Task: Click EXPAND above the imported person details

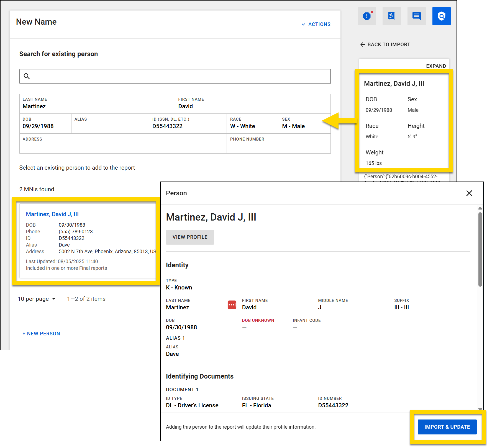Action: click(436, 66)
